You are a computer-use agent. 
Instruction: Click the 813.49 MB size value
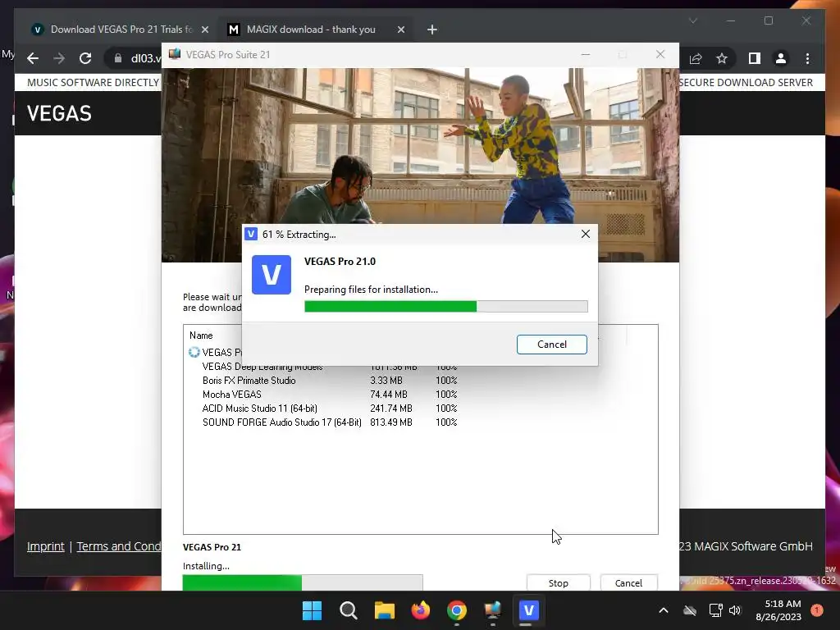point(391,422)
